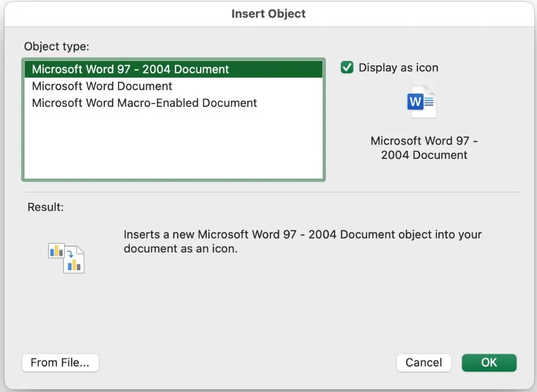The width and height of the screenshot is (537, 392).
Task: Click the From File button
Action: [x=60, y=363]
